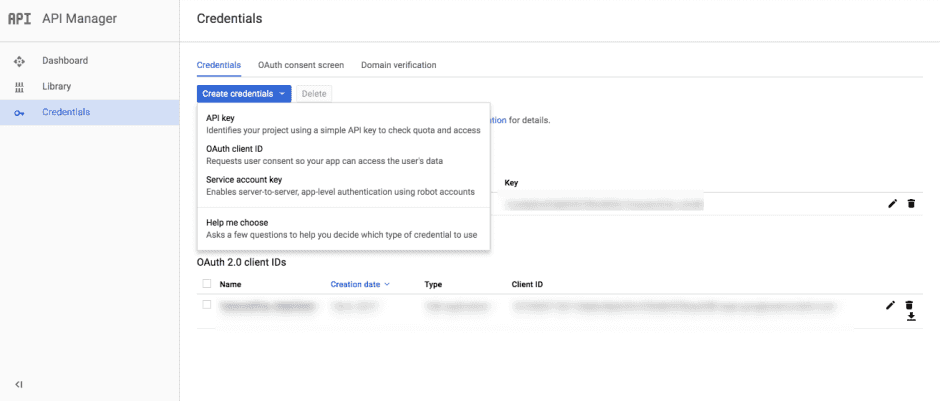Viewport: 940px width, 401px height.
Task: Edit the OAuth client ID entry
Action: pos(891,305)
